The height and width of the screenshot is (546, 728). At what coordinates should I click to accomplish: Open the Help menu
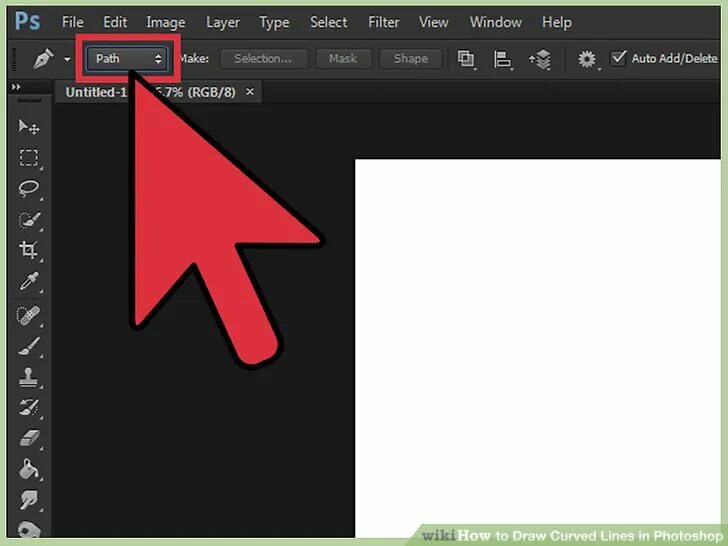pos(557,22)
